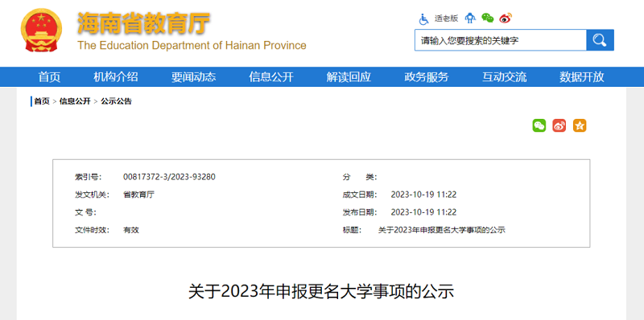Open 信息公开 in navigation bar

(x=271, y=76)
